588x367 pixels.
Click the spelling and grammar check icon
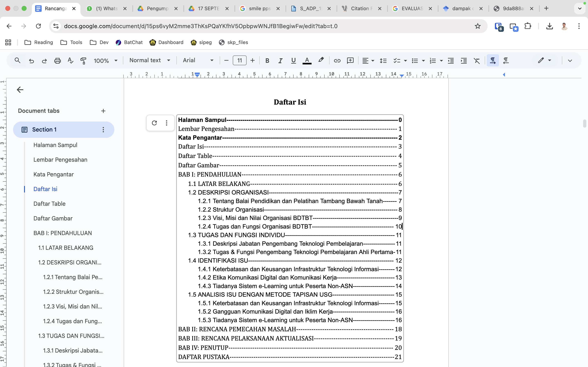70,60
